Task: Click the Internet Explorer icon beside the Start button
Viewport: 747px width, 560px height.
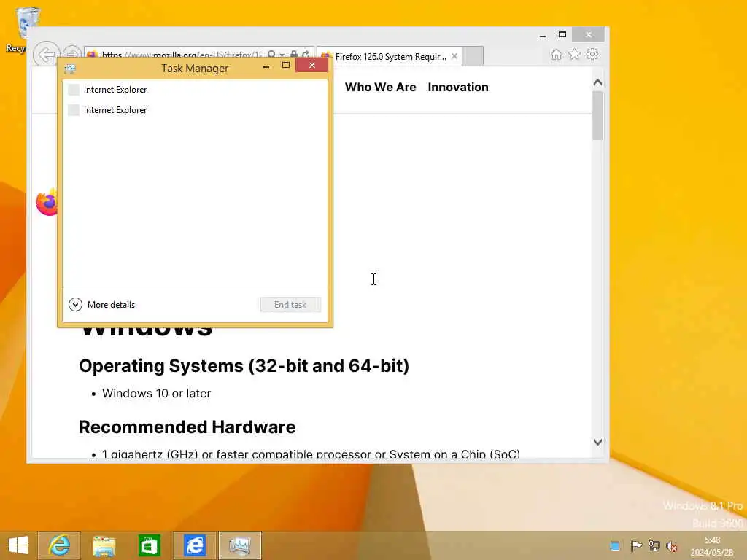Action: 59,545
